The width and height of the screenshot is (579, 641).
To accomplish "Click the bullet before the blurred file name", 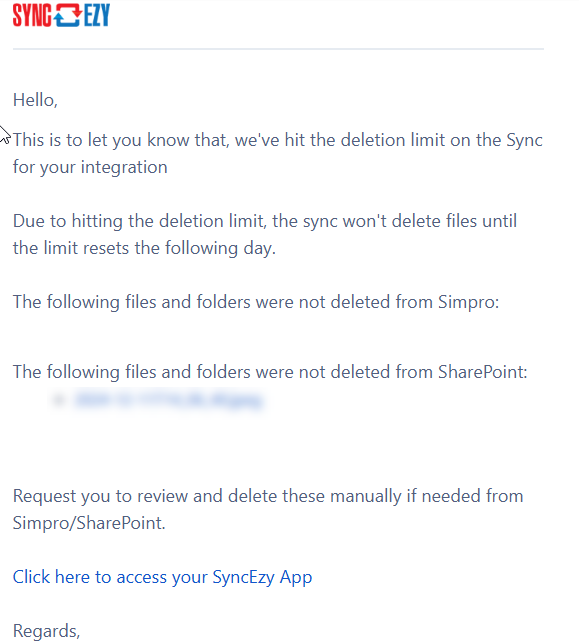I will point(58,399).
